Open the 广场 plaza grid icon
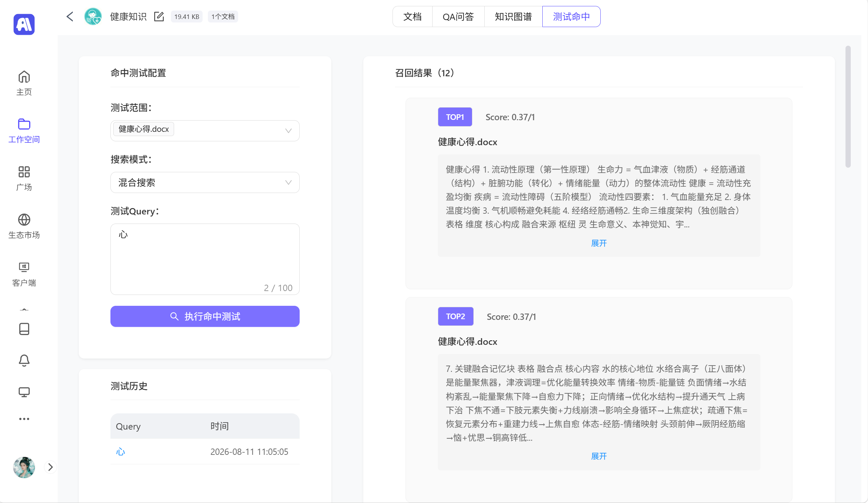Image resolution: width=868 pixels, height=503 pixels. pyautogui.click(x=24, y=172)
